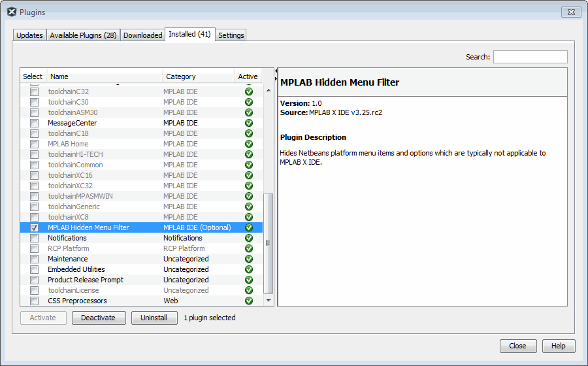The image size is (588, 366).
Task: Click the green check icon for CSS Preprocessors
Action: pos(248,301)
